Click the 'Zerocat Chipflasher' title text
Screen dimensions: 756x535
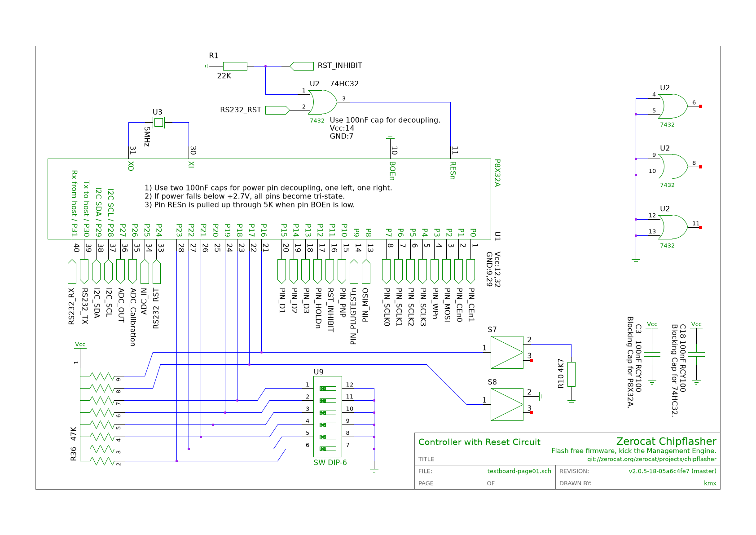[x=666, y=442]
